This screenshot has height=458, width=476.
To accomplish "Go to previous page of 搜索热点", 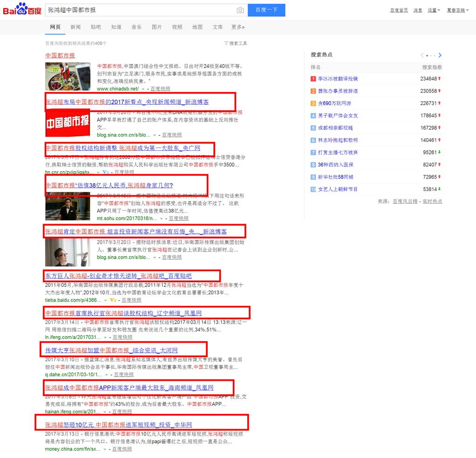I will [x=422, y=55].
